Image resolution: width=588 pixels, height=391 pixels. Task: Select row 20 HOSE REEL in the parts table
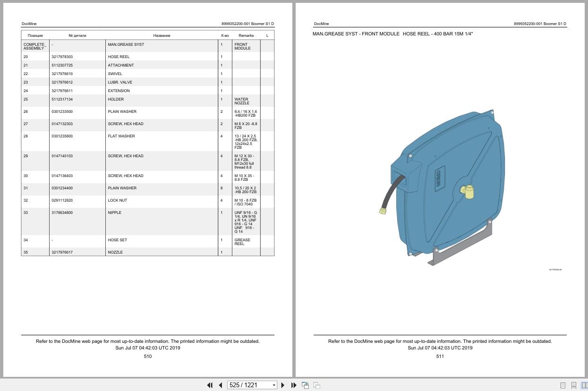(119, 56)
